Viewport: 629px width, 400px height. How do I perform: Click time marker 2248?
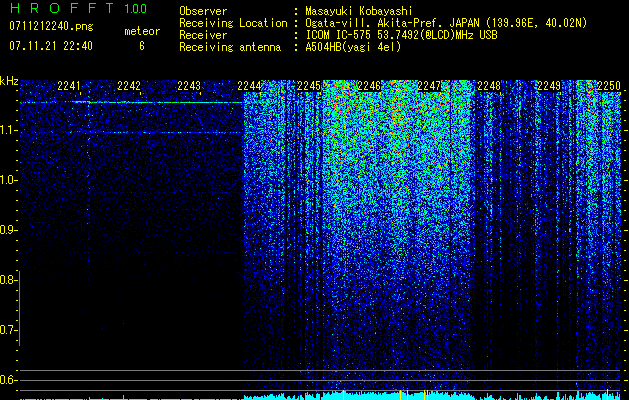pos(489,85)
